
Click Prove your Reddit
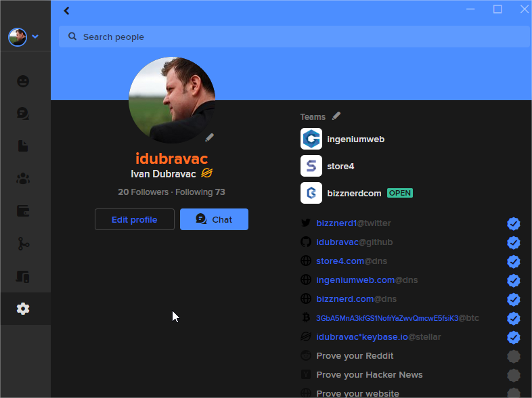[x=355, y=356]
